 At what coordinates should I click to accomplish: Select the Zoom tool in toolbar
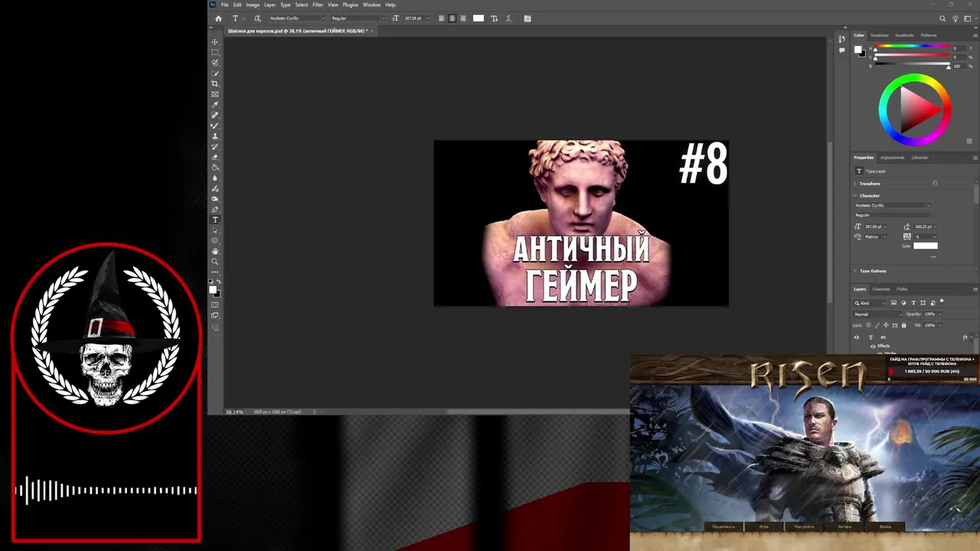point(214,262)
